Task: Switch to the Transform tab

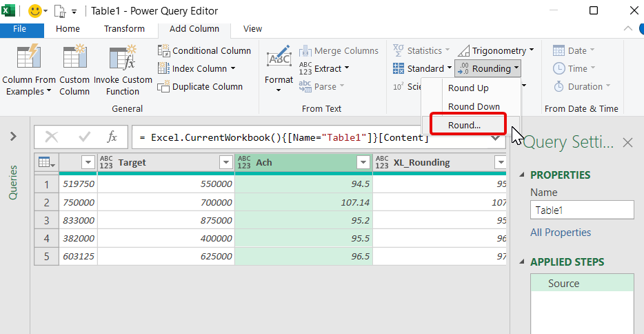Action: point(124,28)
